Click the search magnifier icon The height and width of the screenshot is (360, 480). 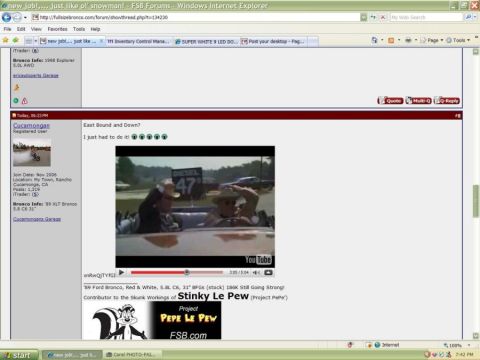pyautogui.click(x=468, y=17)
